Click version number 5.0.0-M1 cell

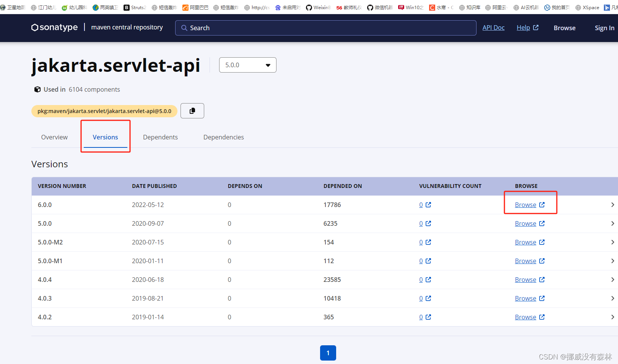[x=50, y=261]
